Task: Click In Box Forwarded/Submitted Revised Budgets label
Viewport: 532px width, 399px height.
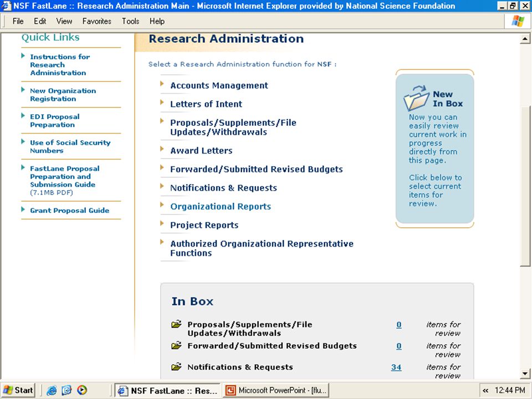Action: [x=272, y=346]
